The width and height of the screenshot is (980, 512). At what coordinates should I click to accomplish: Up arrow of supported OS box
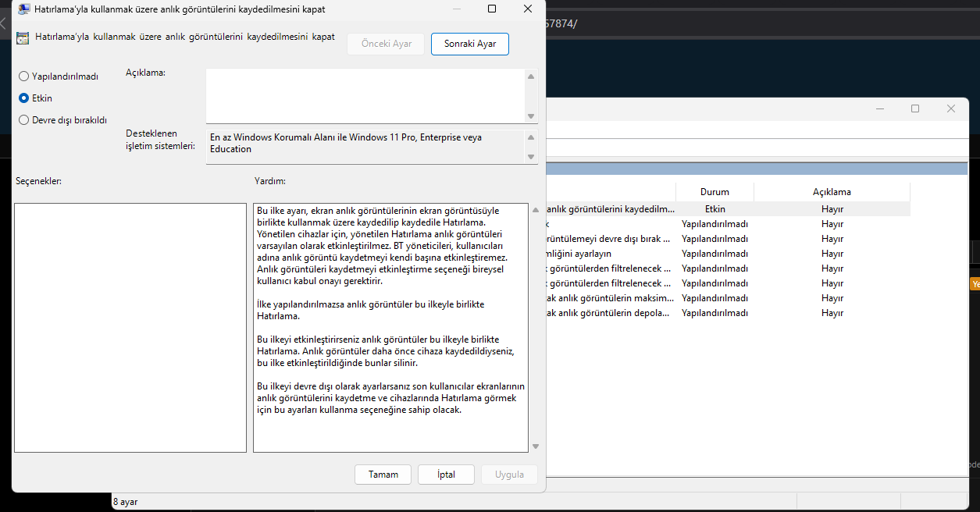(532, 137)
